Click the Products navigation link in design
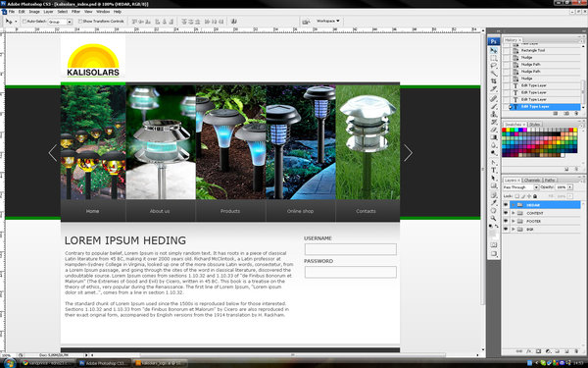Screen dimensions: 588x368 (230, 211)
